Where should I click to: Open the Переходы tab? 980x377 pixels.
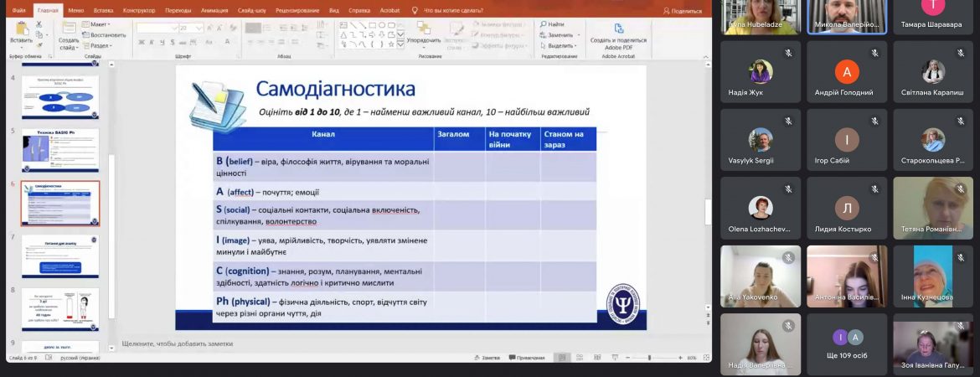(178, 11)
